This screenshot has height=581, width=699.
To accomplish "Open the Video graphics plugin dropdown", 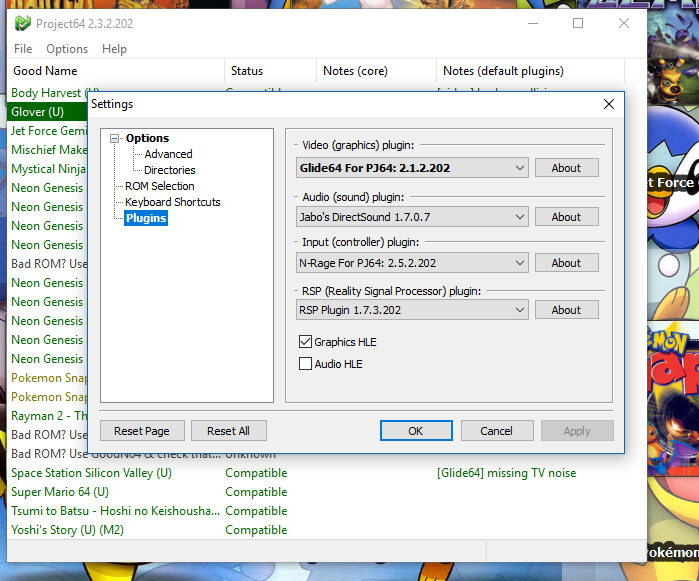I will (412, 168).
